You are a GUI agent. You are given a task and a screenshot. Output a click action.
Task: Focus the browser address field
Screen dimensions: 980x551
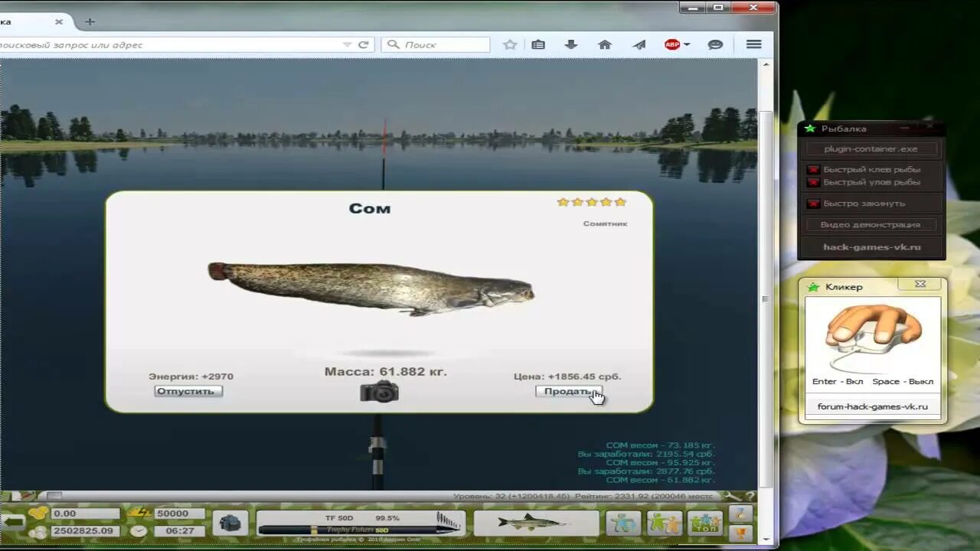pos(168,45)
